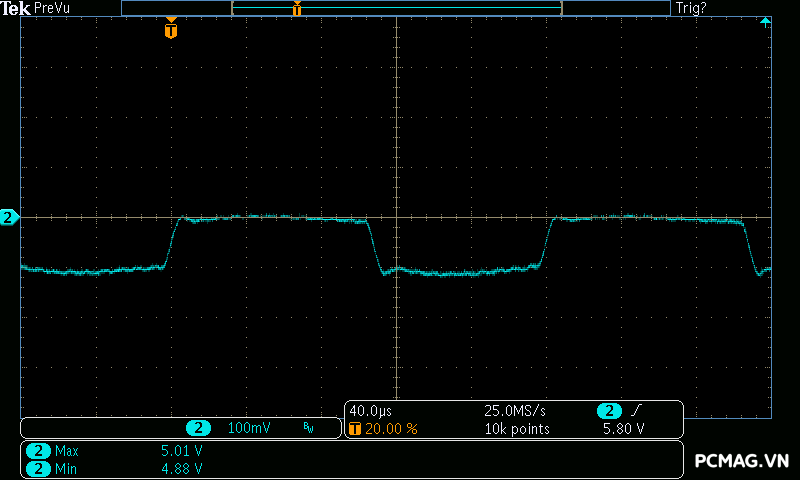Click the channel 2 badge next to Min
This screenshot has width=800, height=480.
pos(39,468)
